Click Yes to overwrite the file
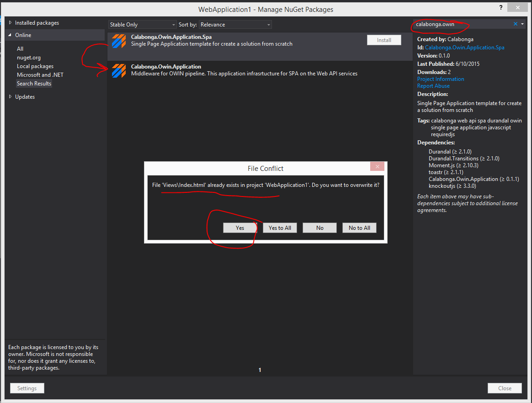 pyautogui.click(x=240, y=228)
